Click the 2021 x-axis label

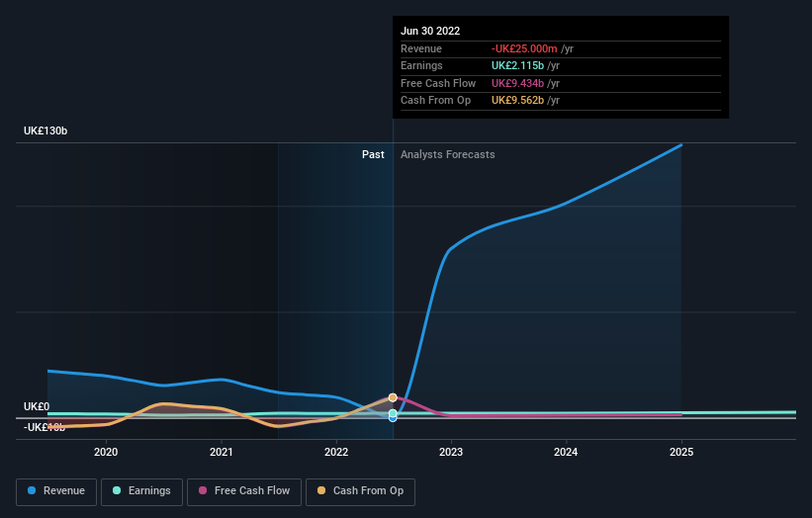click(222, 453)
